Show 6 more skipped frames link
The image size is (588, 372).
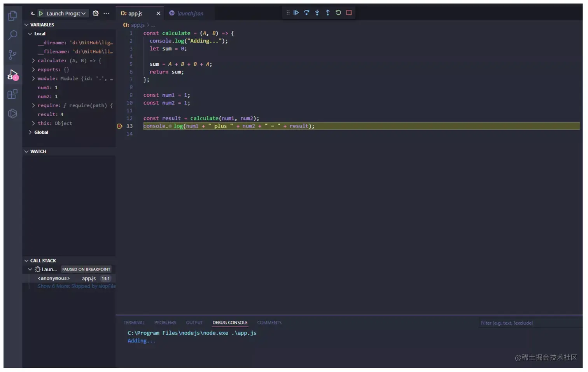[x=77, y=286]
